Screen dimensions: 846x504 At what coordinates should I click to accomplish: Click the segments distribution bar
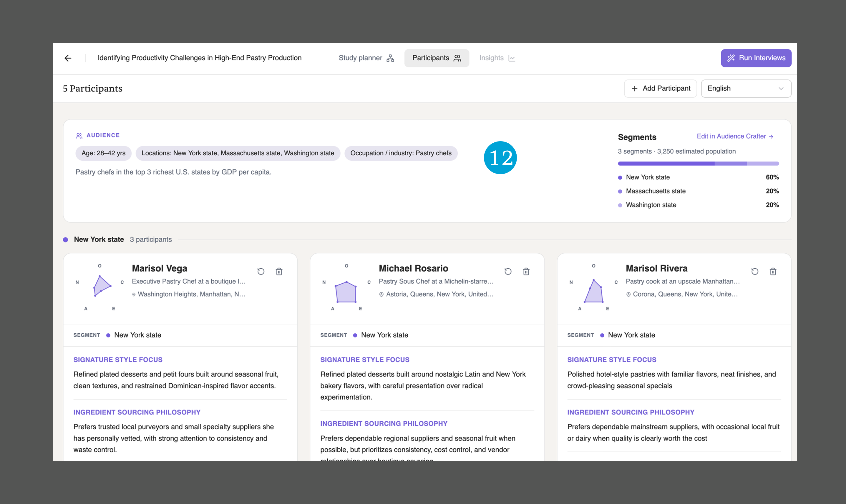698,164
